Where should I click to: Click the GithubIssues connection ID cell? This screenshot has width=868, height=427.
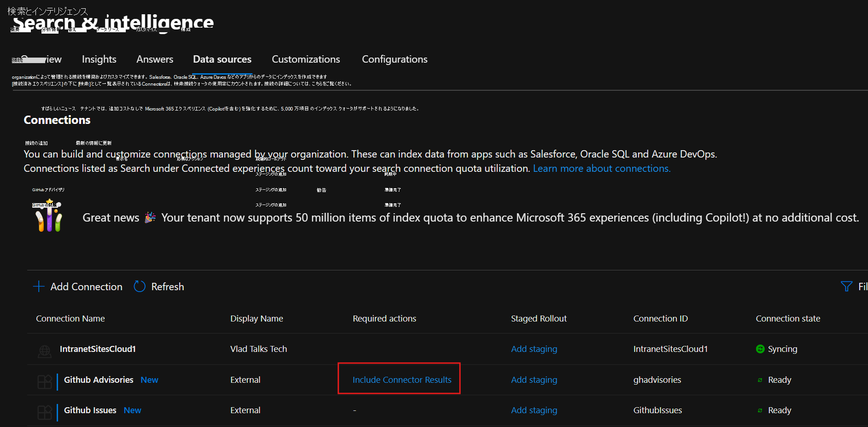657,410
